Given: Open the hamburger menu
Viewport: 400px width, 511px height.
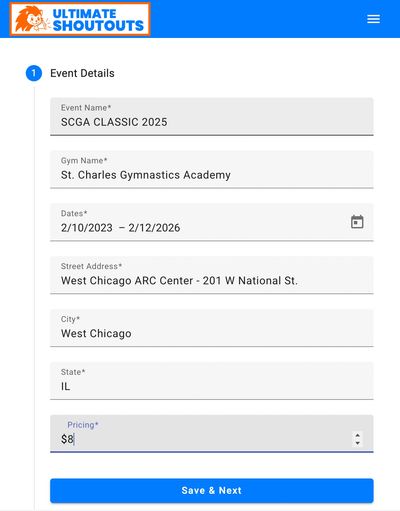Looking at the screenshot, I should tap(373, 19).
